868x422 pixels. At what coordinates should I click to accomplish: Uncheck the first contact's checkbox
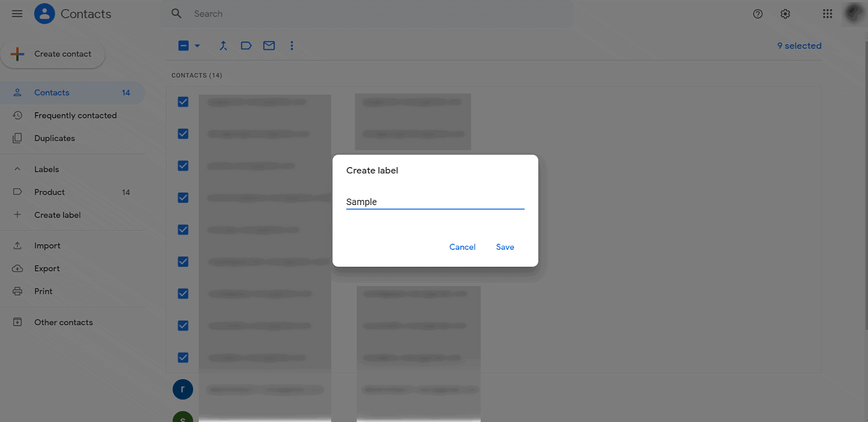click(183, 101)
